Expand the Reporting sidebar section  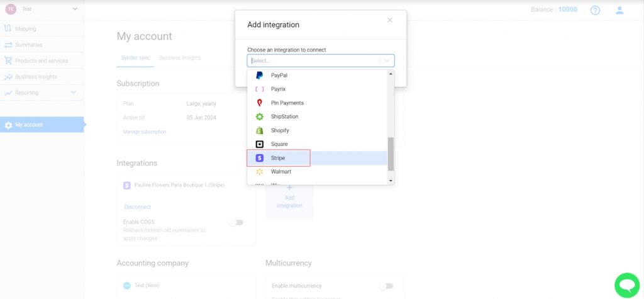[x=74, y=93]
